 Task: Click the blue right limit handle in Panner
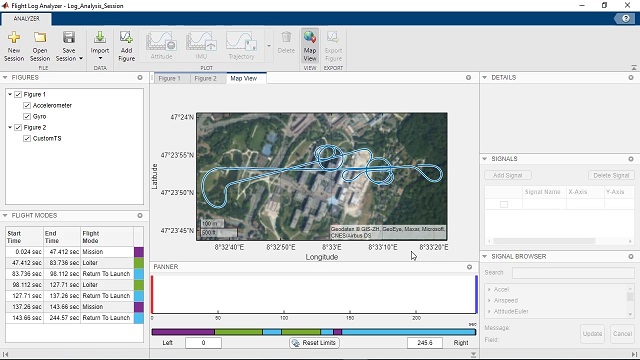476,295
